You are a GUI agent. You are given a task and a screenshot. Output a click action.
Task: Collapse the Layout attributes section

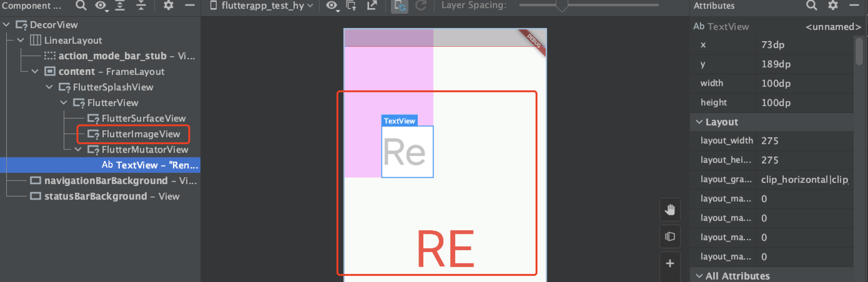click(x=699, y=122)
